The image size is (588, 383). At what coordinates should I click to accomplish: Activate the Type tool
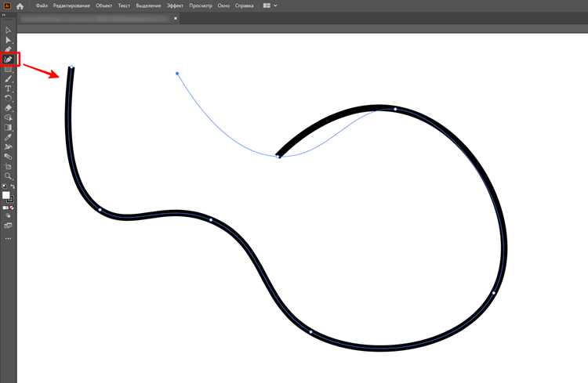(8, 89)
